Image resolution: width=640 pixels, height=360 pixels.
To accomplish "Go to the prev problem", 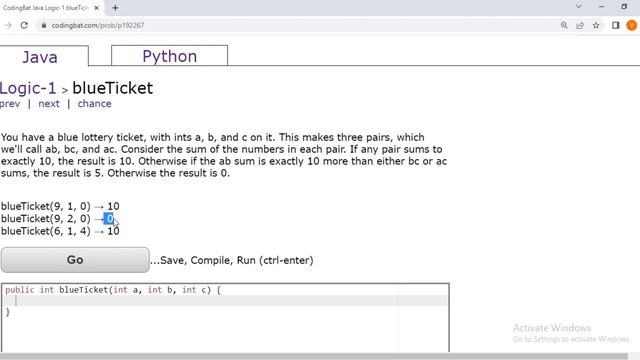I will [10, 104].
